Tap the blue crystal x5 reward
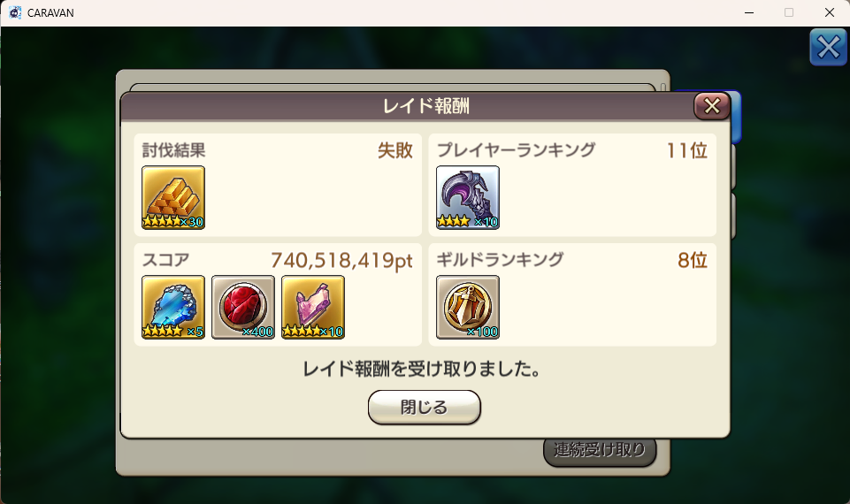 (173, 308)
